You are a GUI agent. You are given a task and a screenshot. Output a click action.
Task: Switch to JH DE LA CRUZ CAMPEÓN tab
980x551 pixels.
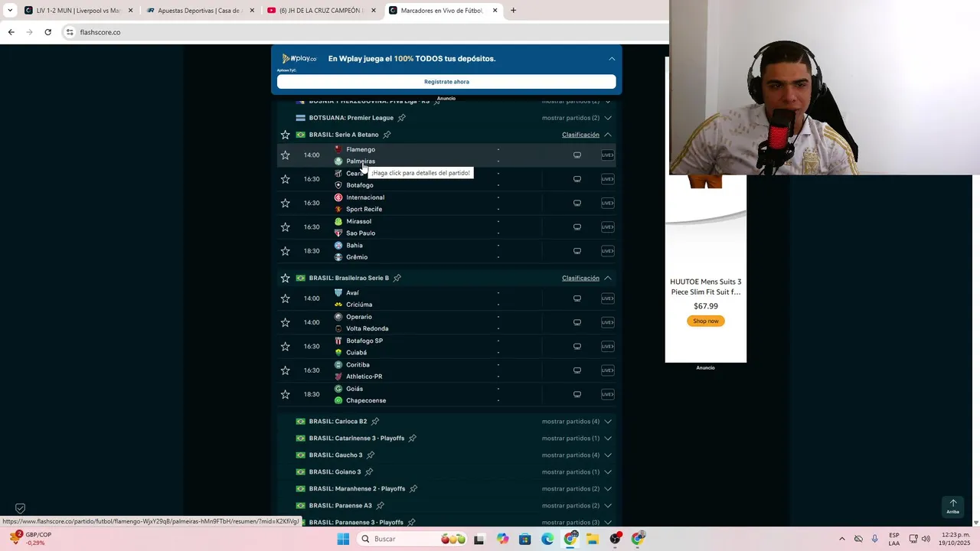(322, 11)
